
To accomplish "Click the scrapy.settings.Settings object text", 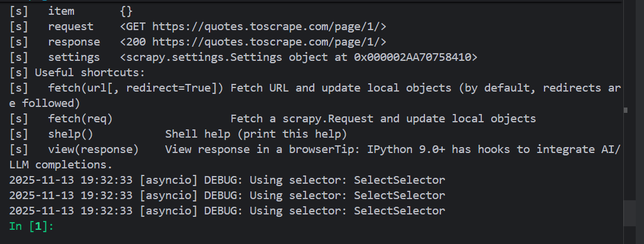I will pos(298,57).
